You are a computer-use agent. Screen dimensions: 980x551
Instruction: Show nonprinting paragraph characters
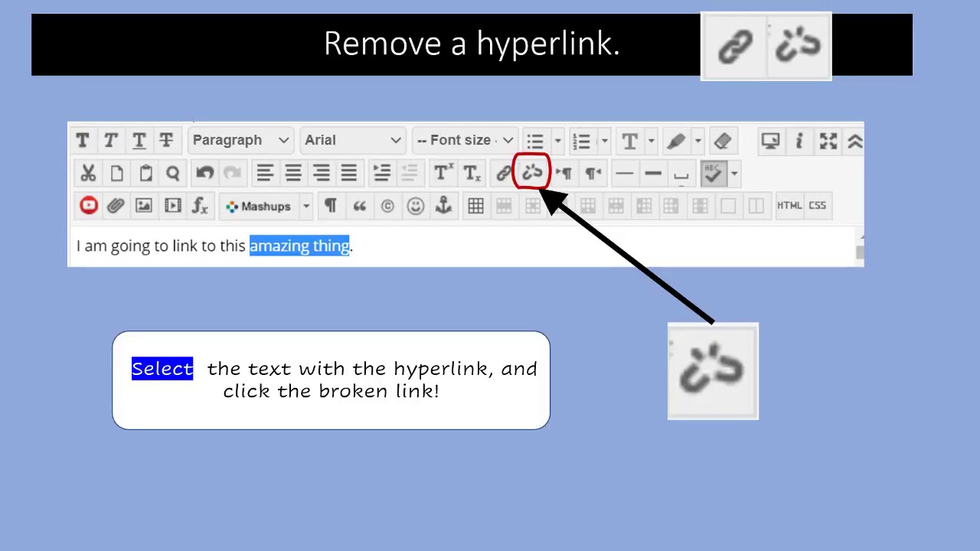[331, 206]
